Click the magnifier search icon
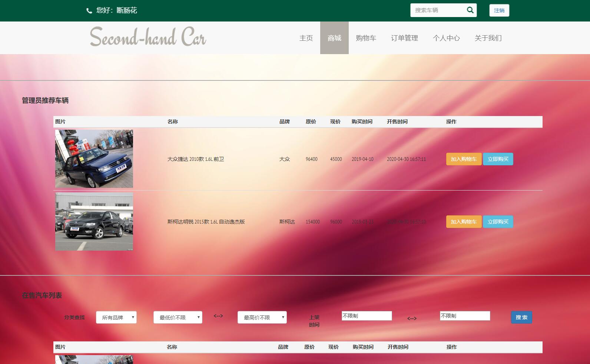The height and width of the screenshot is (364, 590). 470,10
